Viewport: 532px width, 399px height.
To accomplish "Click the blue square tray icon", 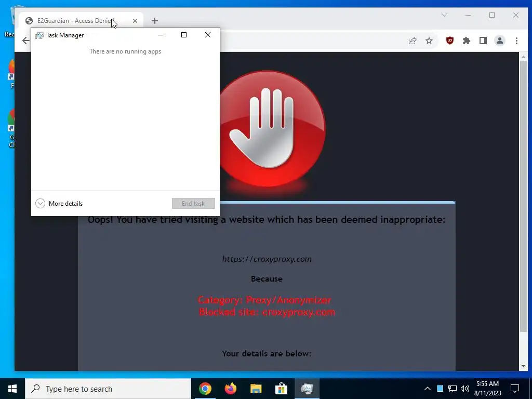I will click(440, 389).
